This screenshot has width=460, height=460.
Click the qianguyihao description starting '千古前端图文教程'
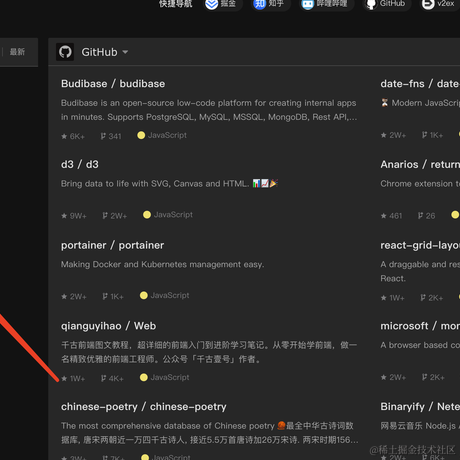209,352
